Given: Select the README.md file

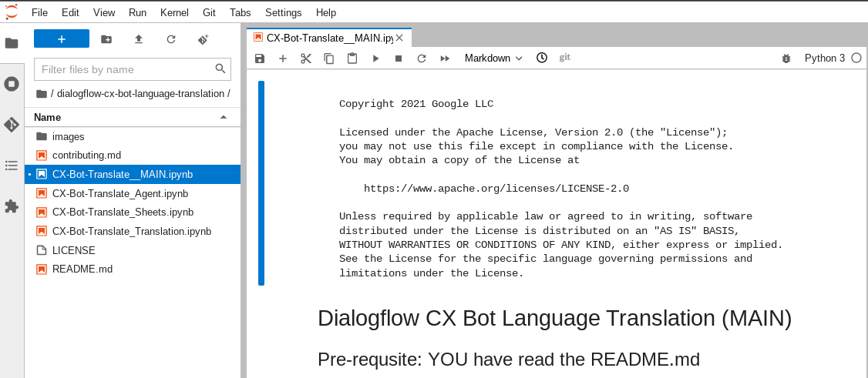Looking at the screenshot, I should tap(133, 269).
